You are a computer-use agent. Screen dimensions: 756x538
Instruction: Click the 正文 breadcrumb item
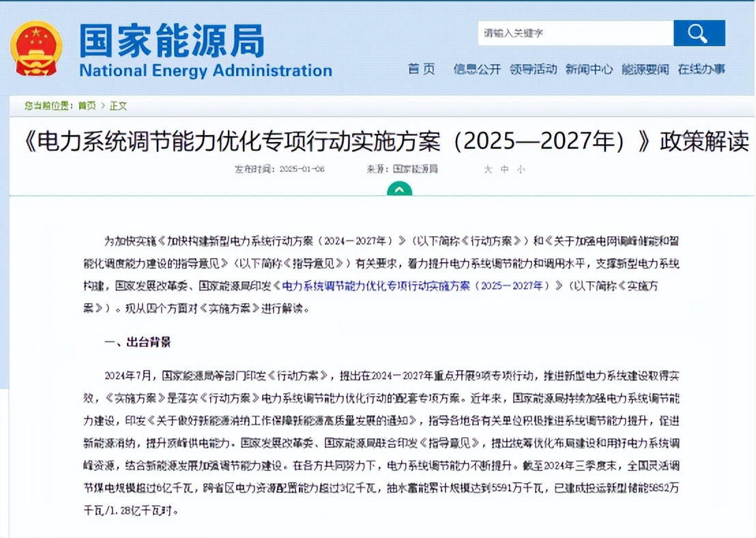pos(118,106)
